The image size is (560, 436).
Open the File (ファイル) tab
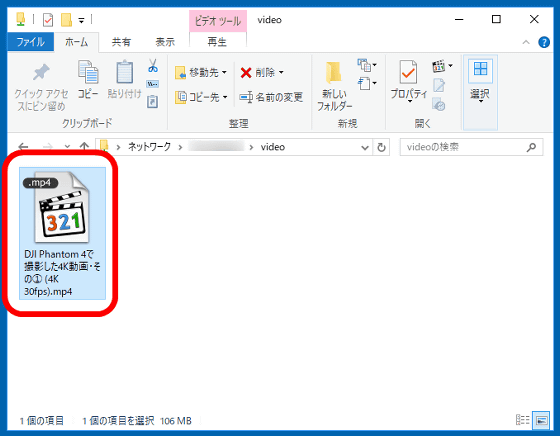(x=31, y=42)
